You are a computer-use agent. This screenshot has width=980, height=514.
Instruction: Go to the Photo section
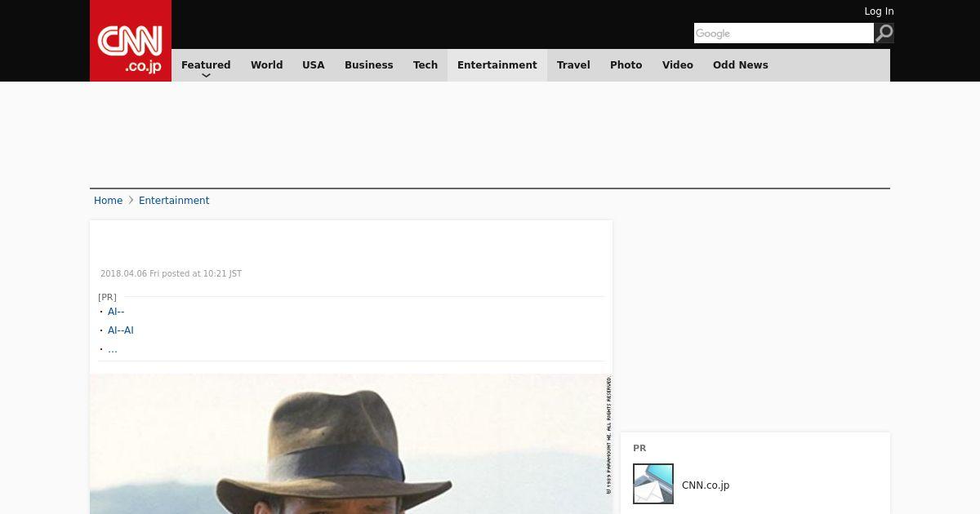point(626,65)
